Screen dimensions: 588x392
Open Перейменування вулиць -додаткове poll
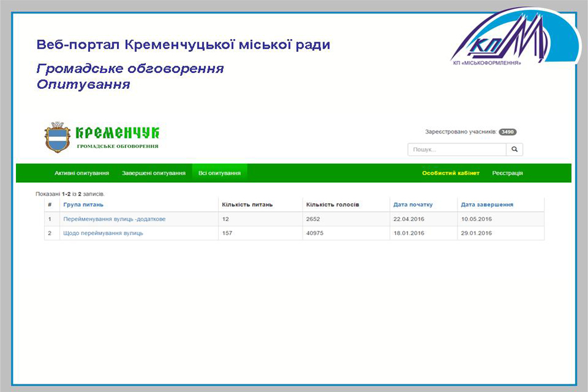[x=114, y=219]
